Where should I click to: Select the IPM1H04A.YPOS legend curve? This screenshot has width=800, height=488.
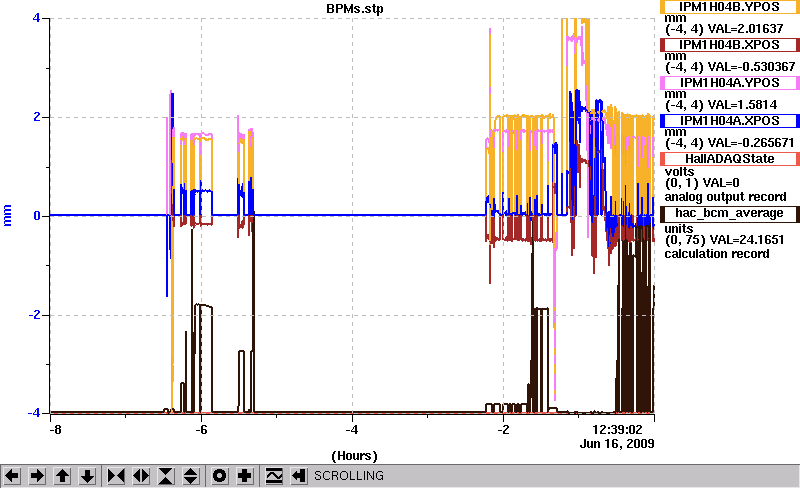point(730,82)
